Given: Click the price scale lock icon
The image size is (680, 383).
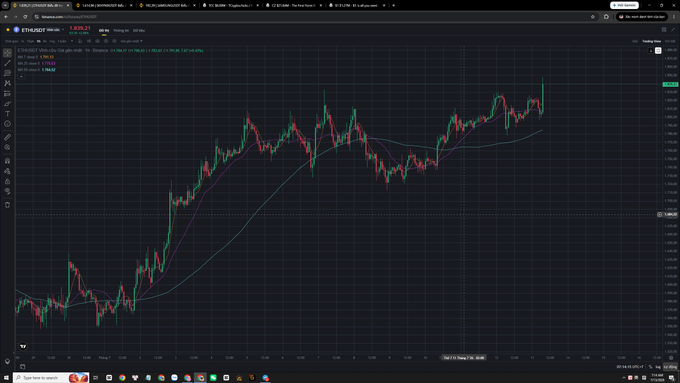Looking at the screenshot, I should point(651,51).
